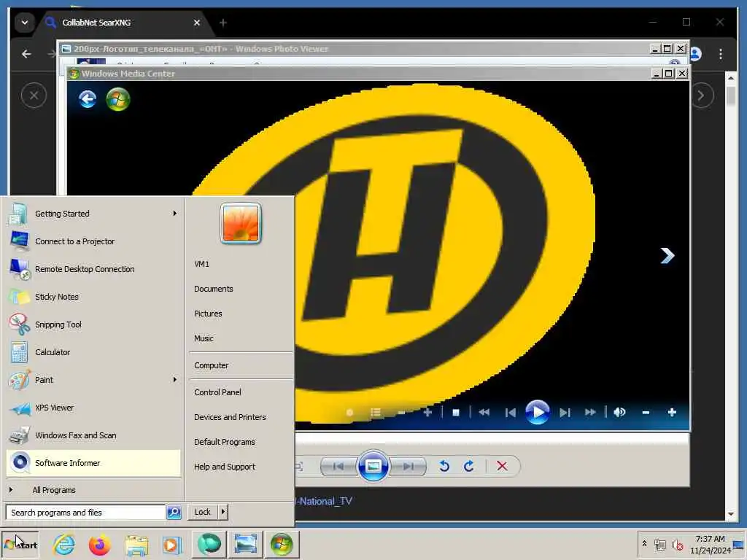Open Default Programs
747x560 pixels.
tap(241, 441)
